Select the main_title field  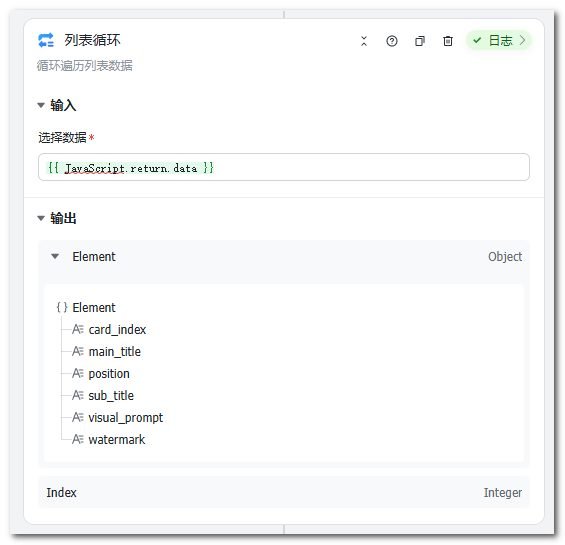(115, 351)
